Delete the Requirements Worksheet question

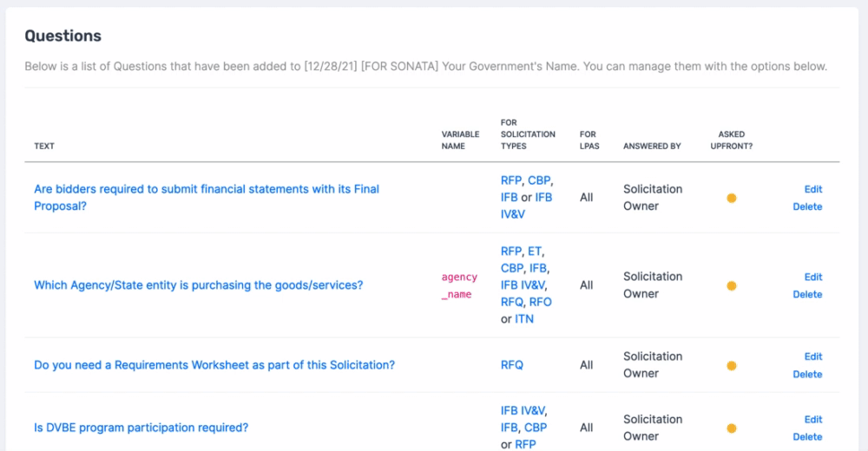807,374
